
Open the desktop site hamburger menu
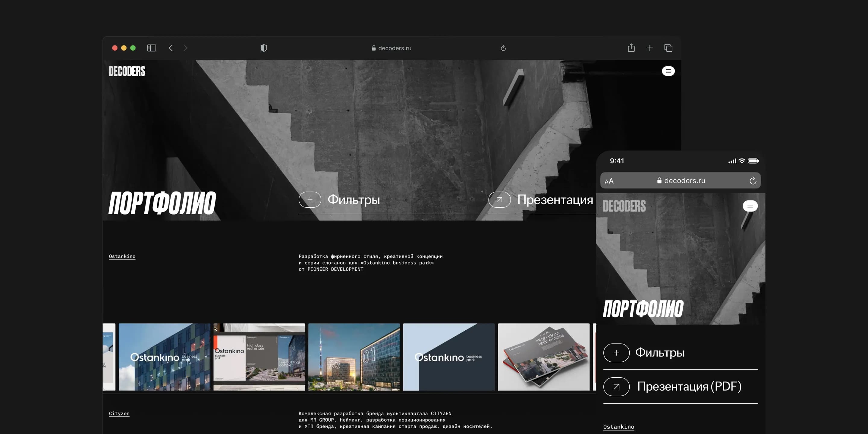pyautogui.click(x=668, y=71)
